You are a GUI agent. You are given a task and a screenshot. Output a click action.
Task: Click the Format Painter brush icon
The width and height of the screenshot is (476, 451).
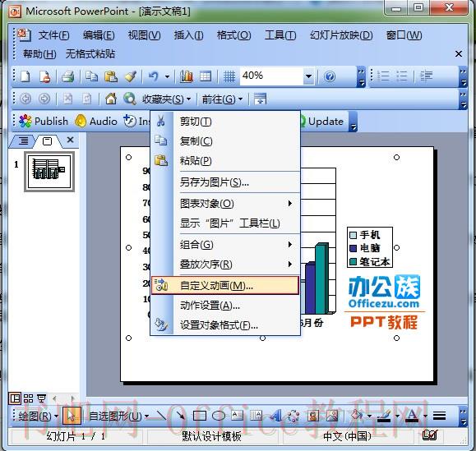(x=131, y=76)
